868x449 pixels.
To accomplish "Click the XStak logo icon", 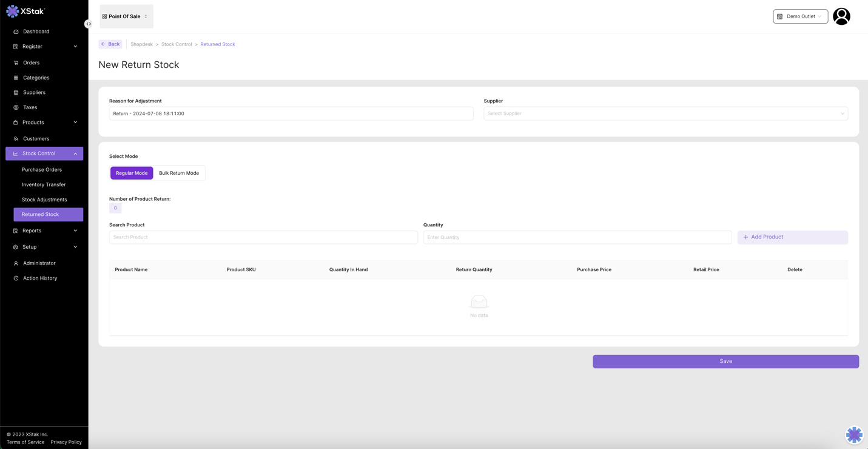I will tap(13, 12).
